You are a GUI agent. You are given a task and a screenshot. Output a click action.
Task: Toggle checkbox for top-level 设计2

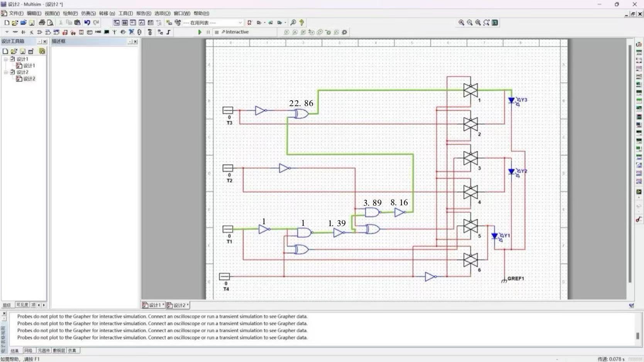click(12, 72)
